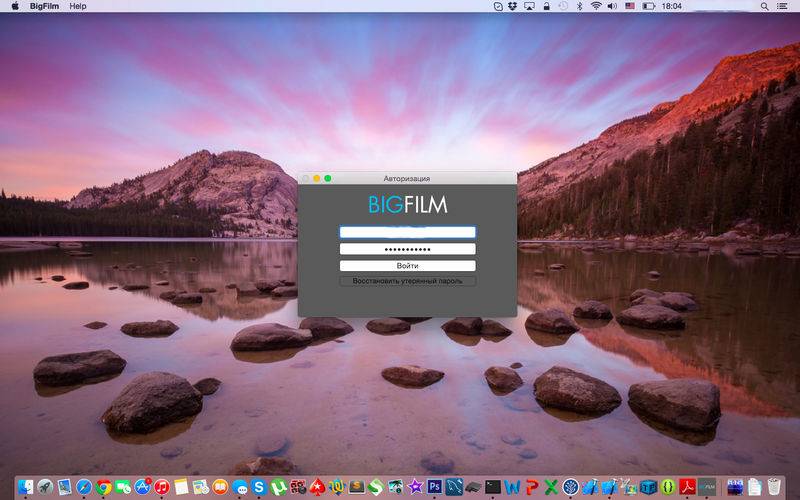The width and height of the screenshot is (800, 500).
Task: Minimize the Авторизация window with yellow button
Action: [316, 178]
